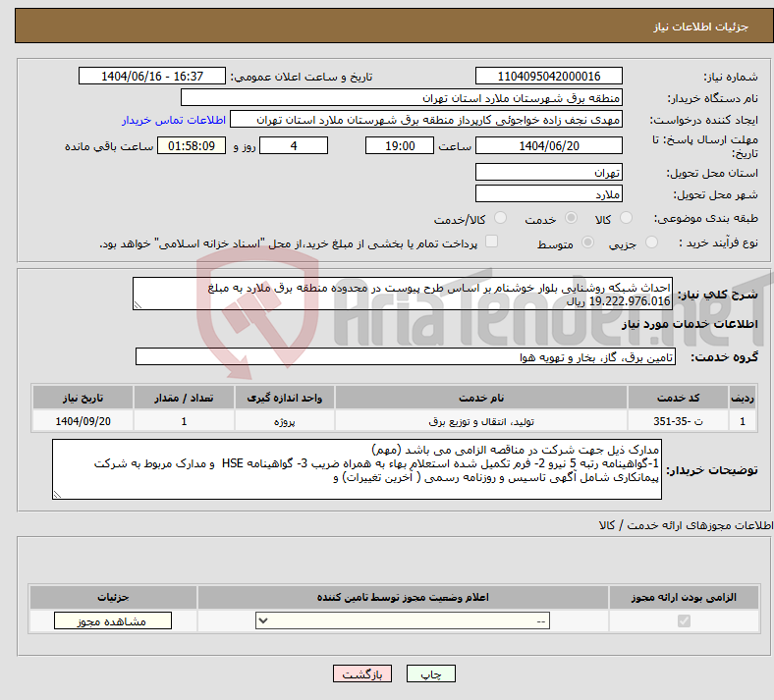Click the اعلام وضعیت مجوز header
The width and height of the screenshot is (774, 700).
pos(403,597)
